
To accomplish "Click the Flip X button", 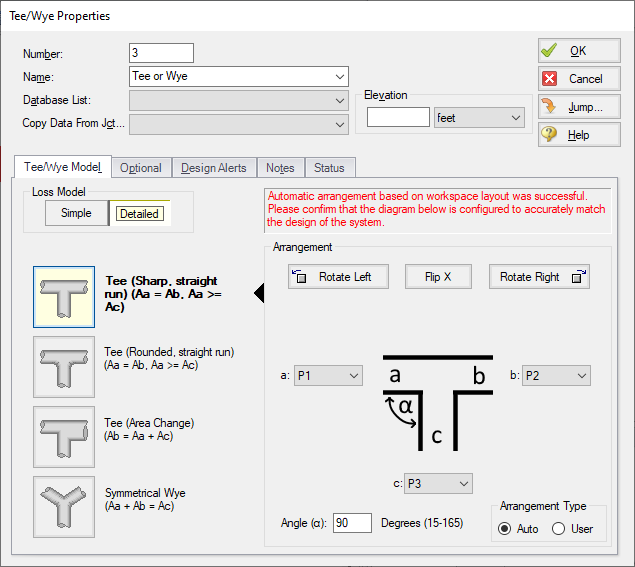I will point(438,277).
